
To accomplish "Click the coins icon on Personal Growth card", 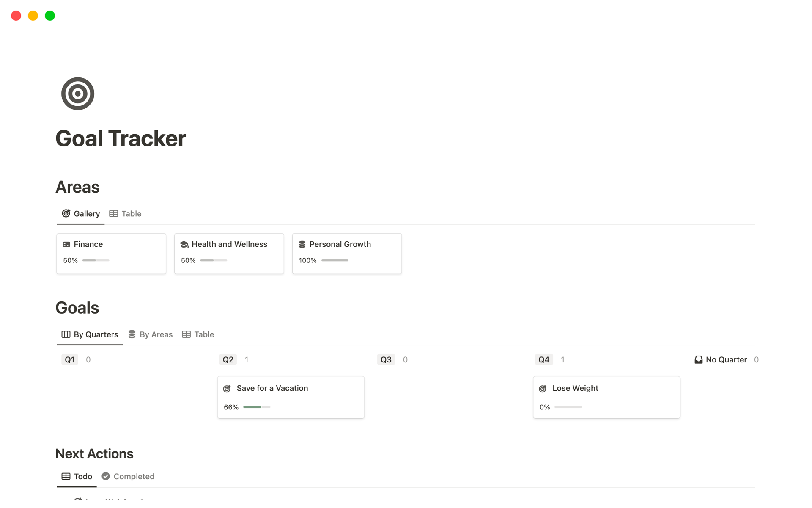I will click(x=302, y=244).
